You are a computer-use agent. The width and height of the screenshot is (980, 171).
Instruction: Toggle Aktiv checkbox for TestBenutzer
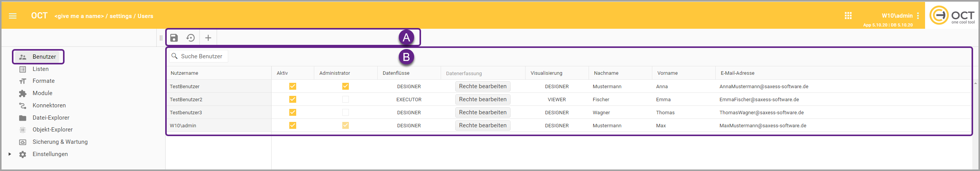coord(293,86)
